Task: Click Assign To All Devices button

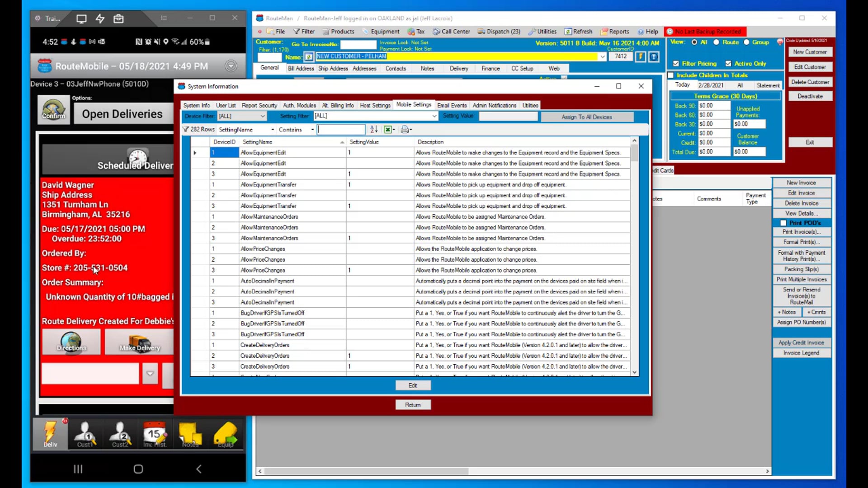Action: (587, 117)
